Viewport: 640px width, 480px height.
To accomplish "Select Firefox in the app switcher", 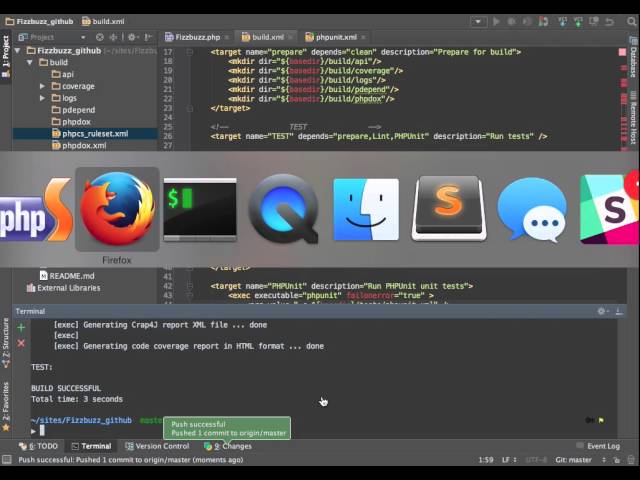I will point(118,209).
